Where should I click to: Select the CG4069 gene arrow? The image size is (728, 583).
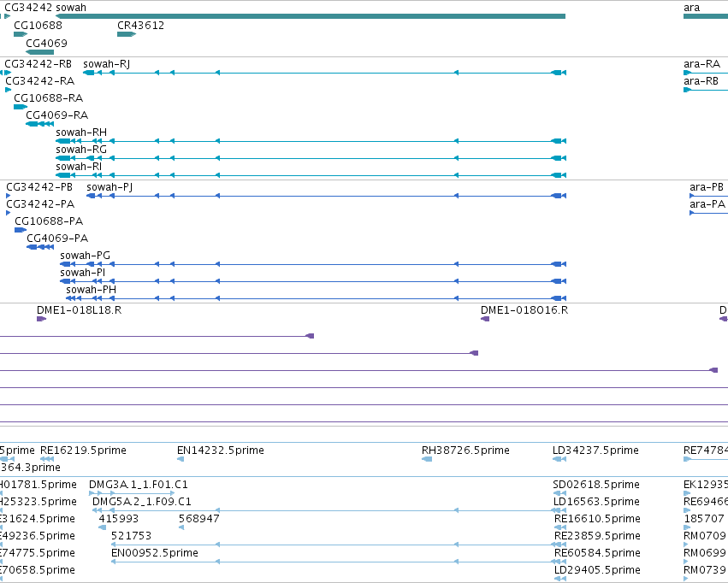(40, 52)
